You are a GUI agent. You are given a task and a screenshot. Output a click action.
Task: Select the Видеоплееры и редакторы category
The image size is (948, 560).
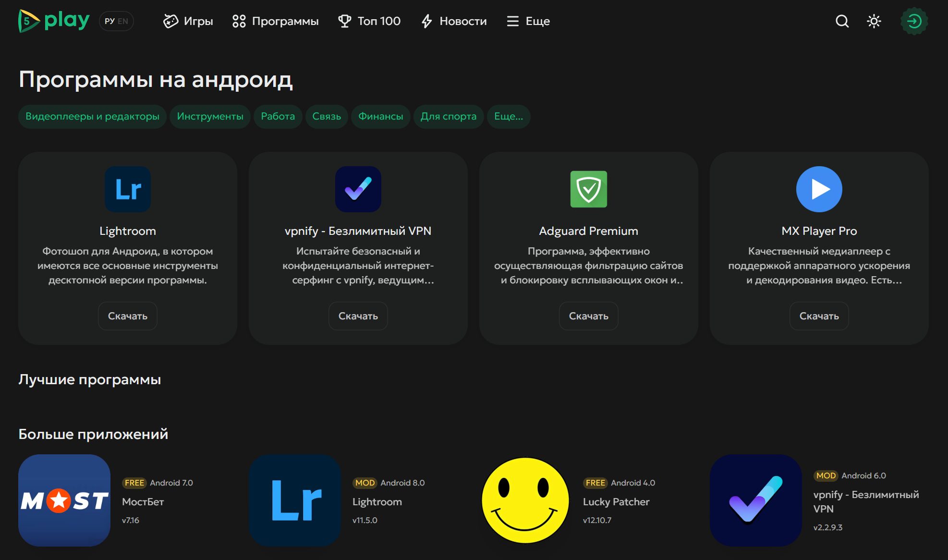(92, 116)
